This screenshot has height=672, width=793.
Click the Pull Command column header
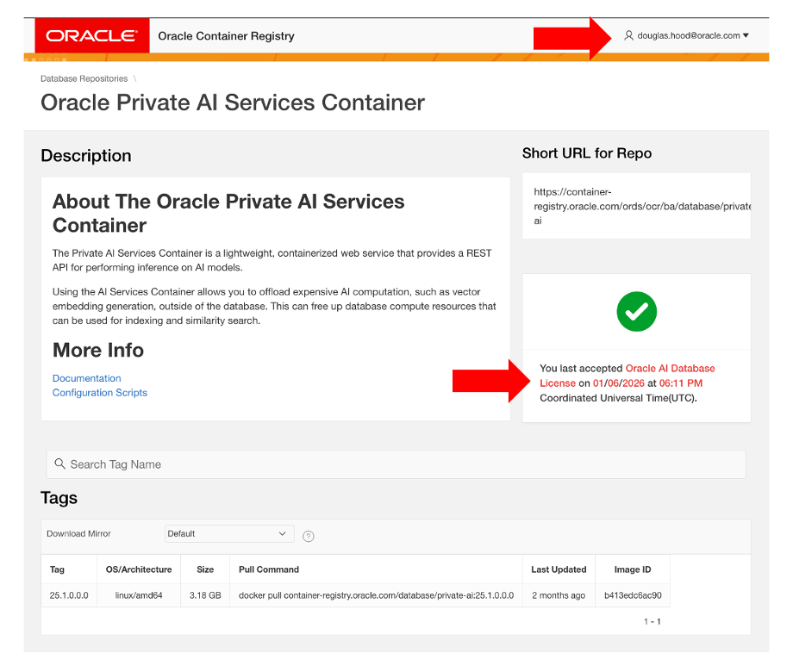[x=269, y=569]
